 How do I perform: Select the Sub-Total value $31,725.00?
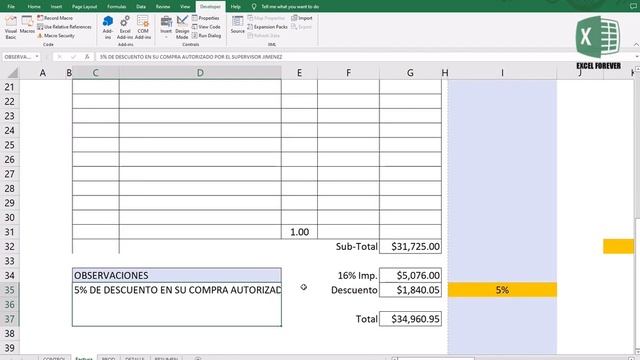(410, 247)
